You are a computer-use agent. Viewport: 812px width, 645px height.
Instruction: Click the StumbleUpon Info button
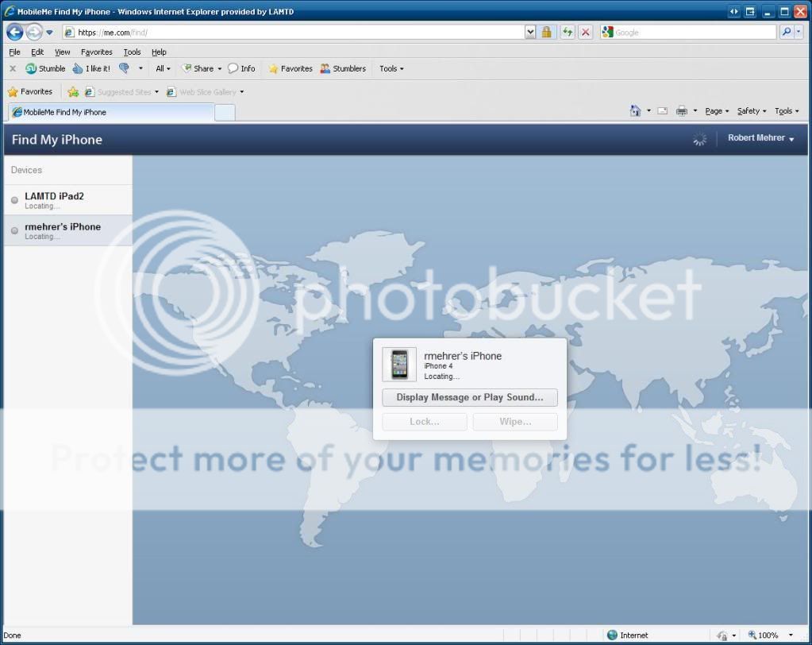tap(242, 68)
